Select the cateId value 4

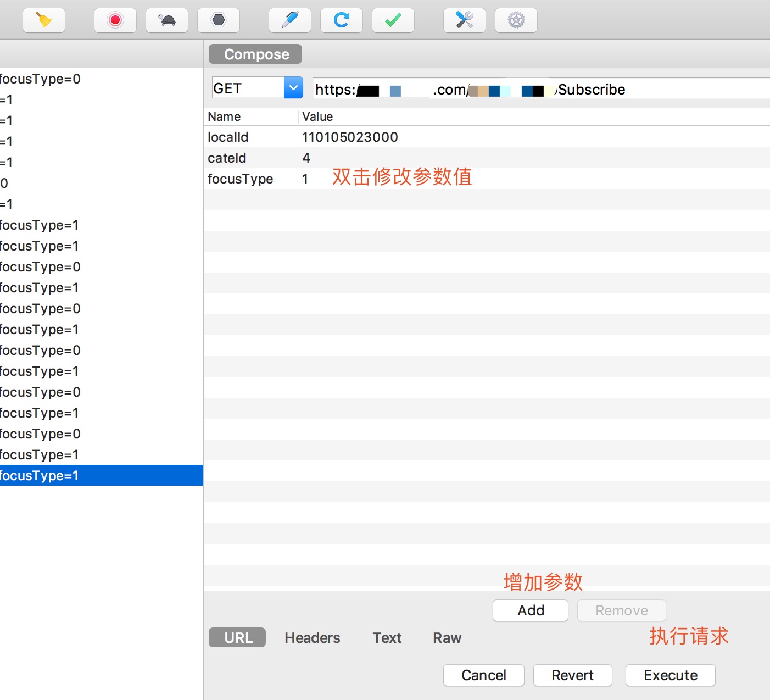coord(306,158)
